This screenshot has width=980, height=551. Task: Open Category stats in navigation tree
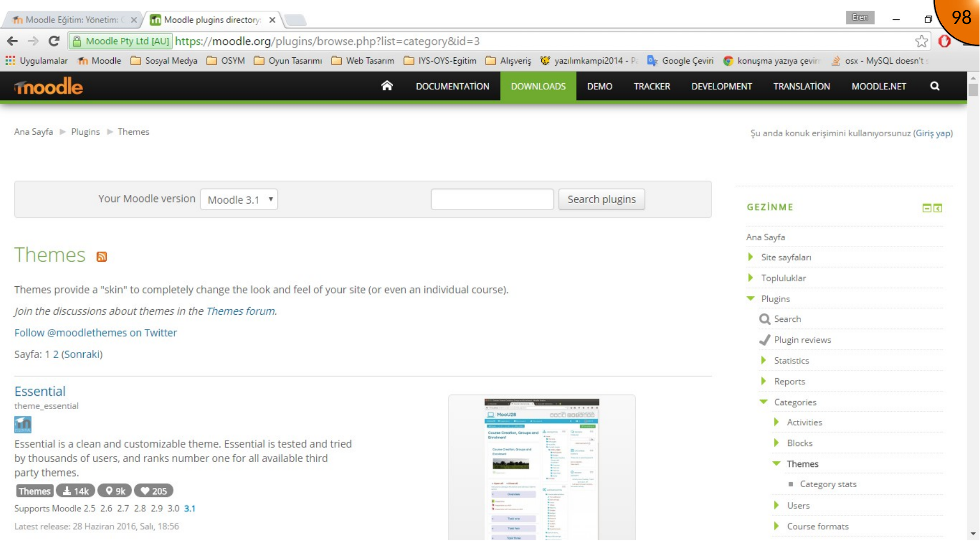[x=828, y=484]
